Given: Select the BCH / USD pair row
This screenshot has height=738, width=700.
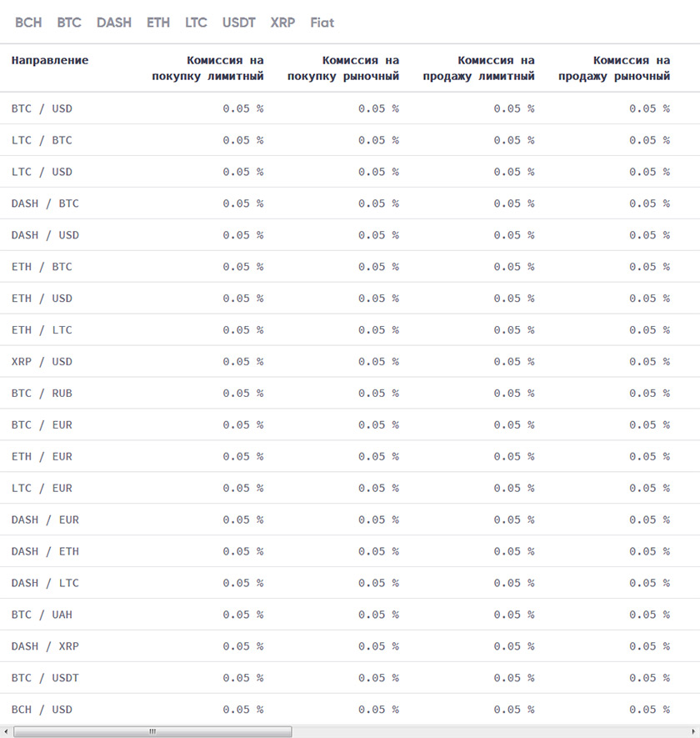Looking at the screenshot, I should 42,710.
